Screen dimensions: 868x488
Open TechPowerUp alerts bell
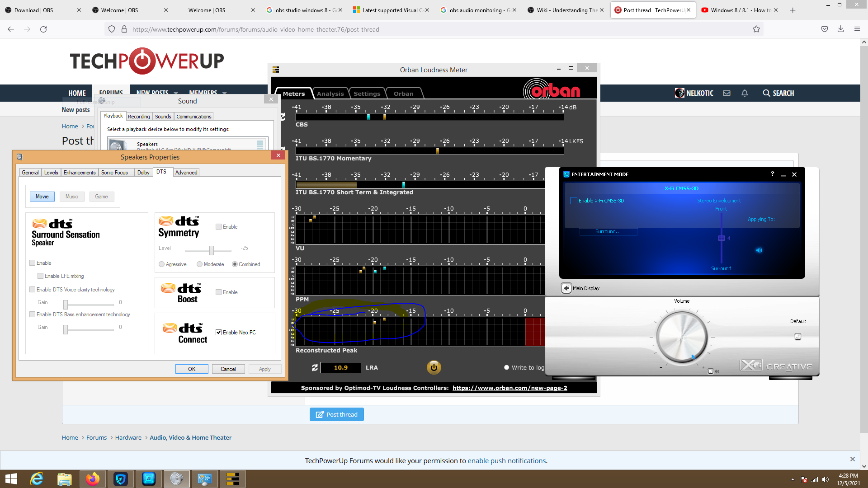click(x=745, y=93)
